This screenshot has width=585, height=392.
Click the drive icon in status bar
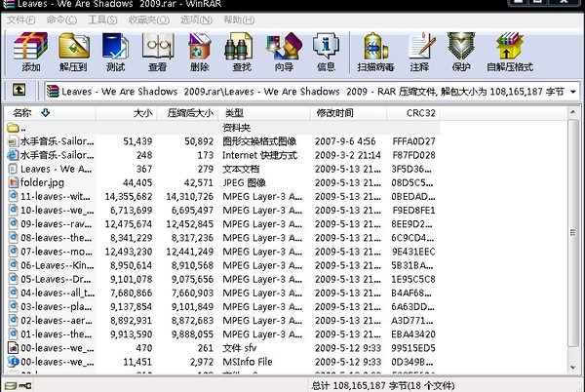point(11,385)
